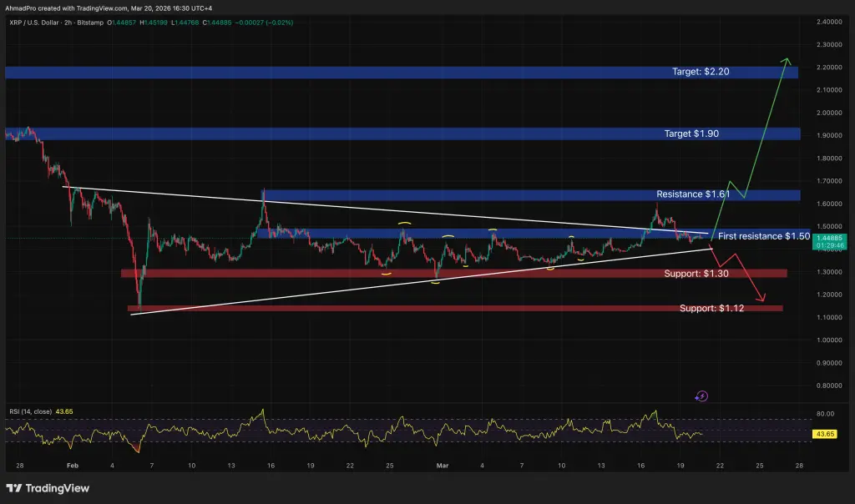Click the yellow 43.65 RSI value badge
Screen dimensions: 855x504
click(x=825, y=434)
